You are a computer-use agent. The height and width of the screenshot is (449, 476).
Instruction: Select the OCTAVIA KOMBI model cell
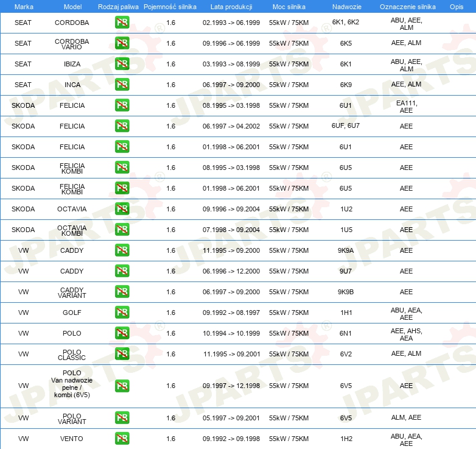[72, 230]
